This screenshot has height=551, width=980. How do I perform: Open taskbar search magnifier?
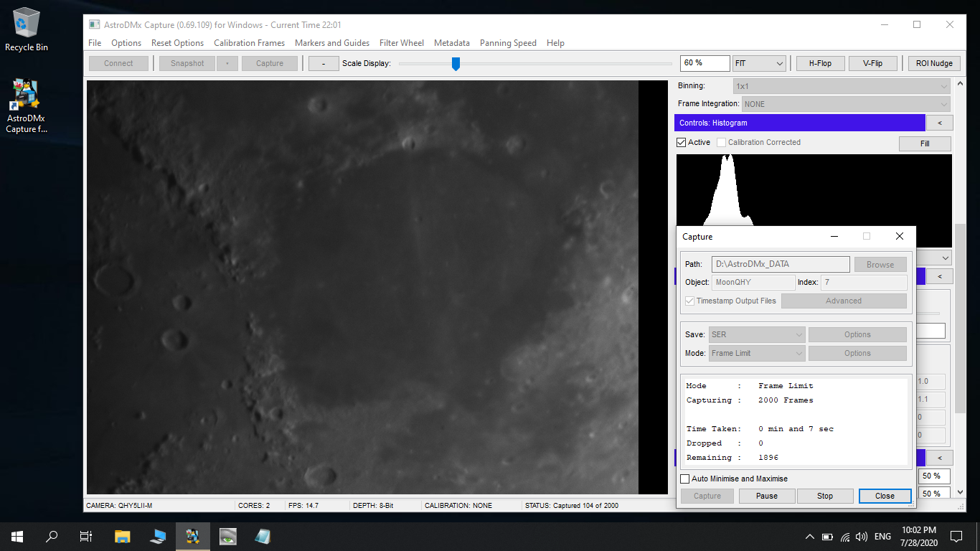[52, 536]
